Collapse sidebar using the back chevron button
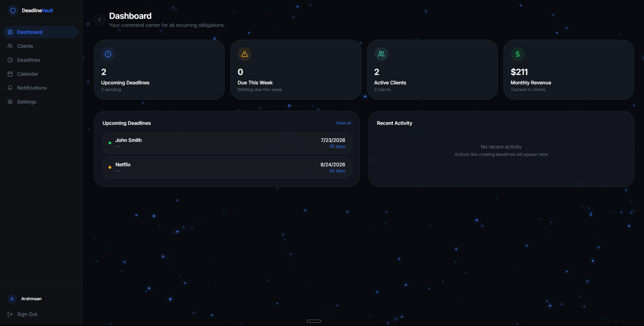Viewport: 644px width, 326px height. [99, 20]
